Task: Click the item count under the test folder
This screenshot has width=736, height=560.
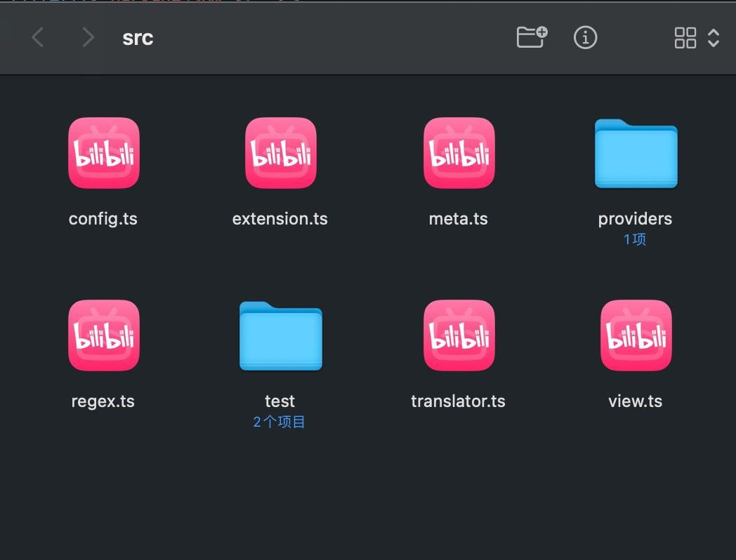Action: (280, 422)
